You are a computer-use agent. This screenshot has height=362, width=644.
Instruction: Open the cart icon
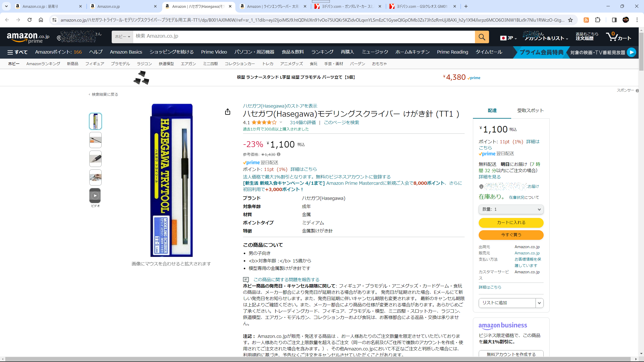coord(618,37)
